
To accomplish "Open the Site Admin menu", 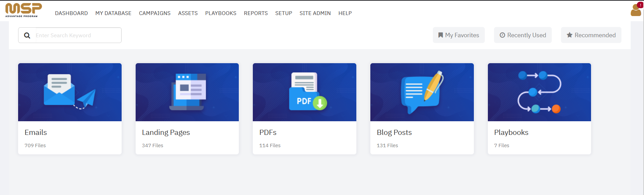I will click(x=315, y=13).
